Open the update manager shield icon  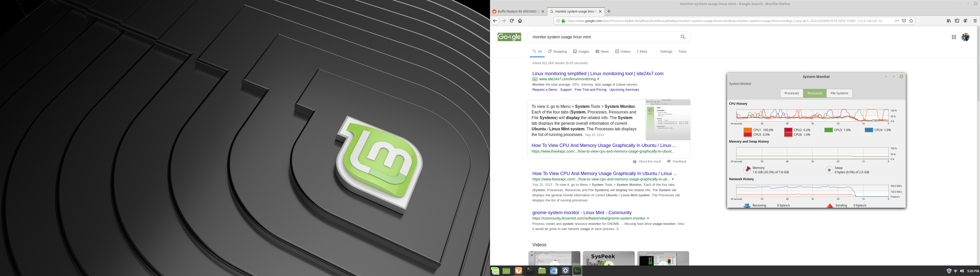949,271
